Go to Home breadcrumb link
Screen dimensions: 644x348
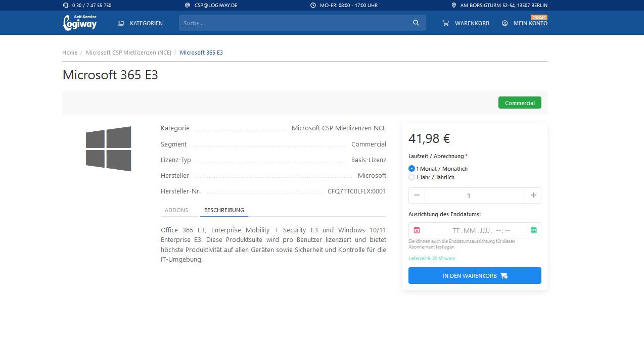point(70,53)
